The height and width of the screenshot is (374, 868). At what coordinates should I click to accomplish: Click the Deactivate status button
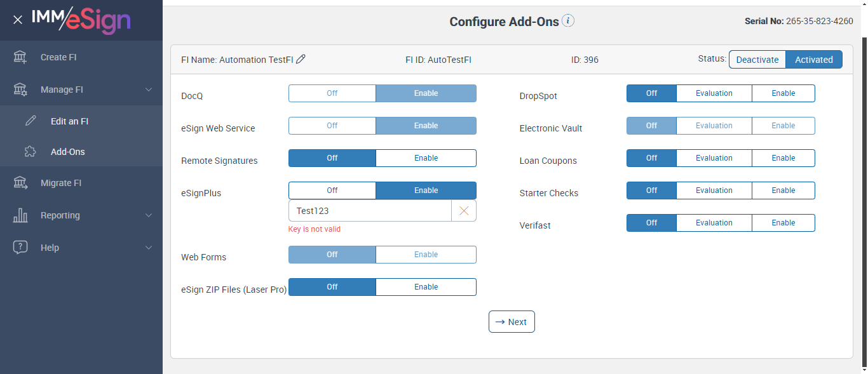pyautogui.click(x=757, y=60)
